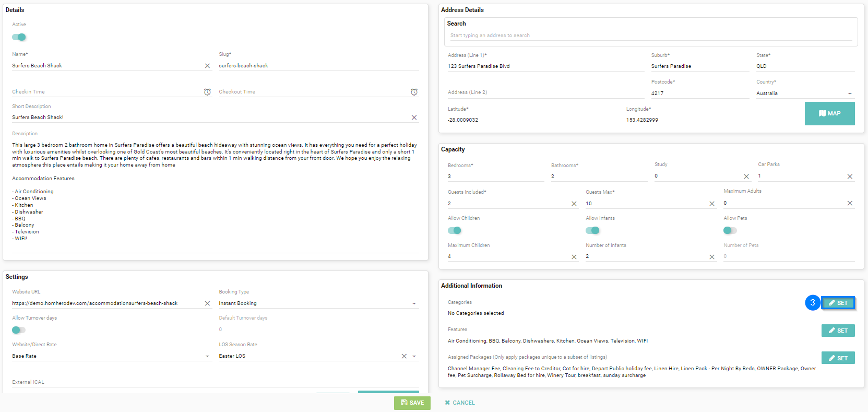Image resolution: width=868 pixels, height=412 pixels.
Task: Click the address search input field
Action: click(650, 36)
